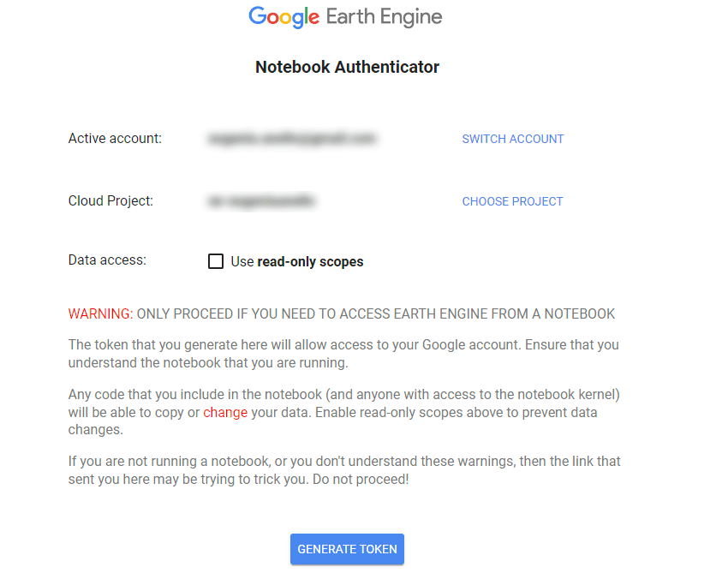Click the 'Active account:' label
This screenshot has height=573, width=728.
pyautogui.click(x=115, y=139)
